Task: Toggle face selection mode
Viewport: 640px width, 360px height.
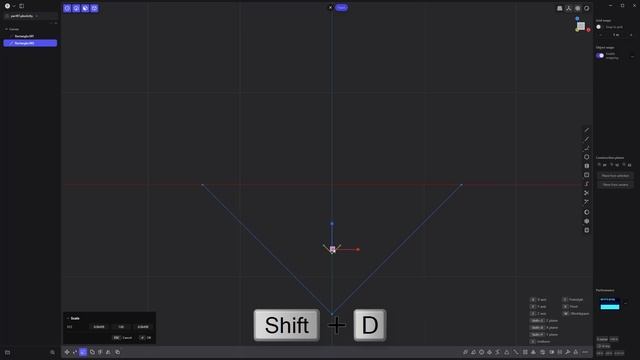Action: coord(85,8)
